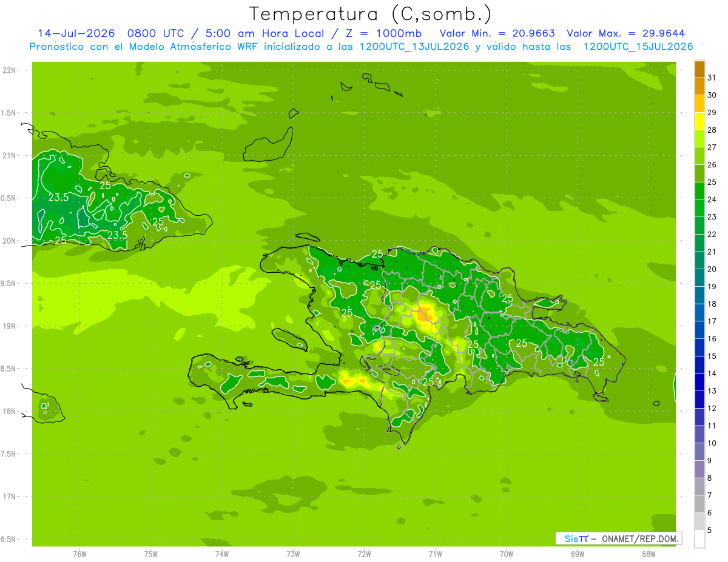Click the '76W' longitude axis label

[79, 554]
